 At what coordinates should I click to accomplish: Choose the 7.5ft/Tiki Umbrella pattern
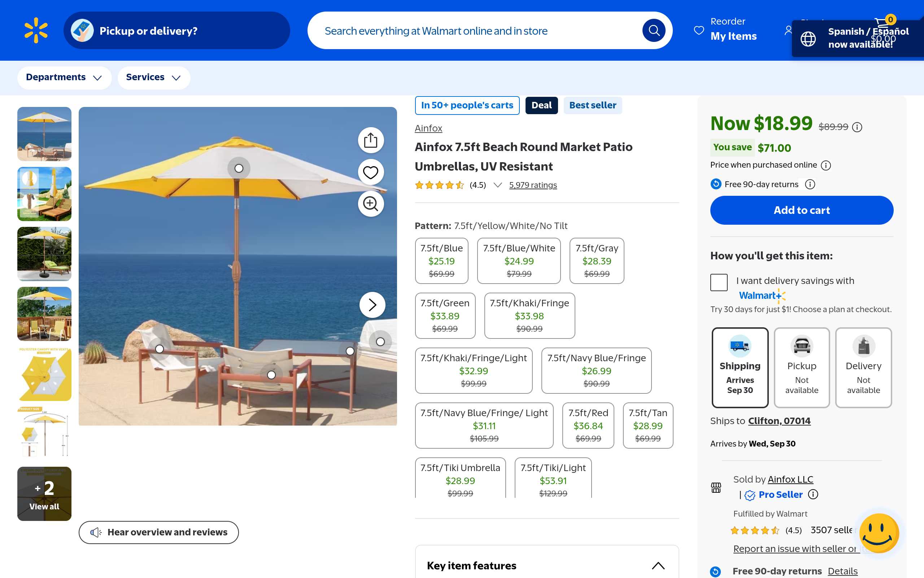click(x=461, y=478)
